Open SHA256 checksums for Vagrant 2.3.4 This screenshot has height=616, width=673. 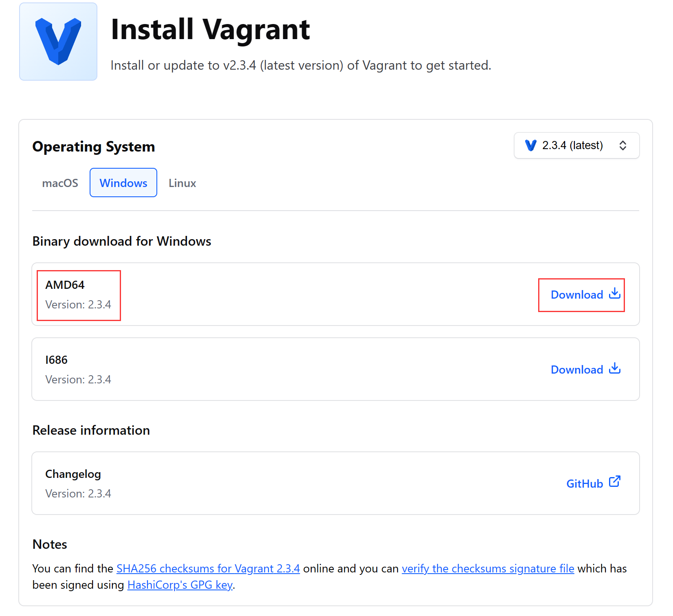point(208,569)
